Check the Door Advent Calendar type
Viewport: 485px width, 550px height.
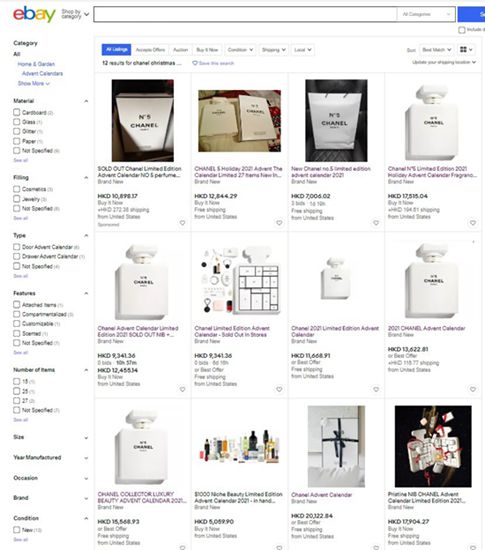coord(16,247)
